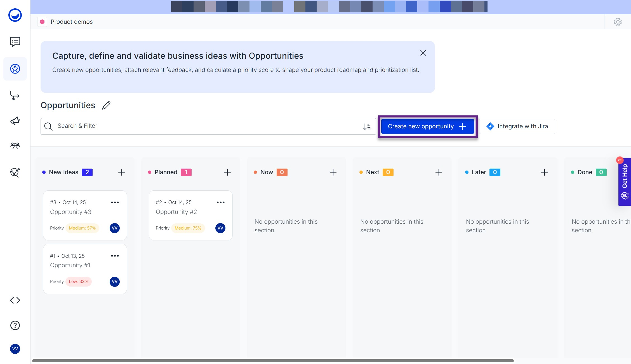The image size is (631, 364).
Task: Click Integrate with Jira button
Action: coord(517,126)
